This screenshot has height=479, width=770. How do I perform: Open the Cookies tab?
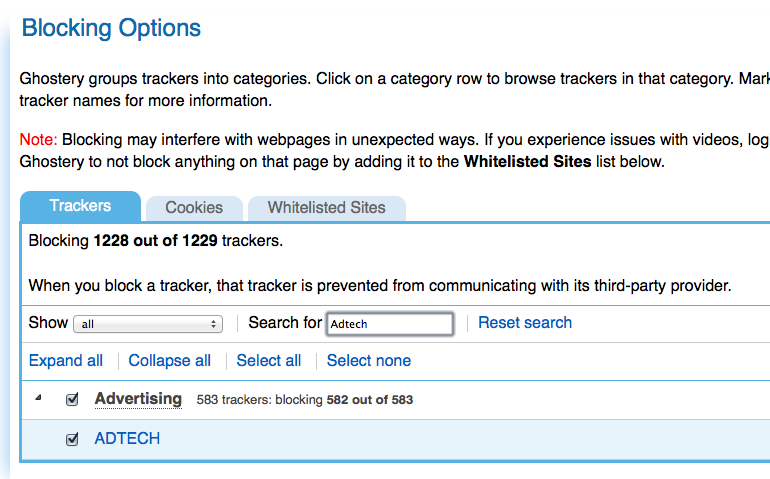194,208
